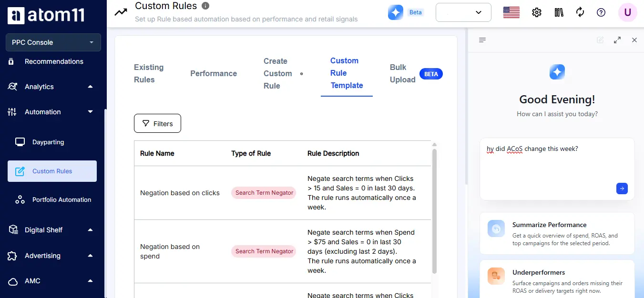Click the 'Negation based on clicks' rule name
644x298 pixels.
pyautogui.click(x=180, y=193)
